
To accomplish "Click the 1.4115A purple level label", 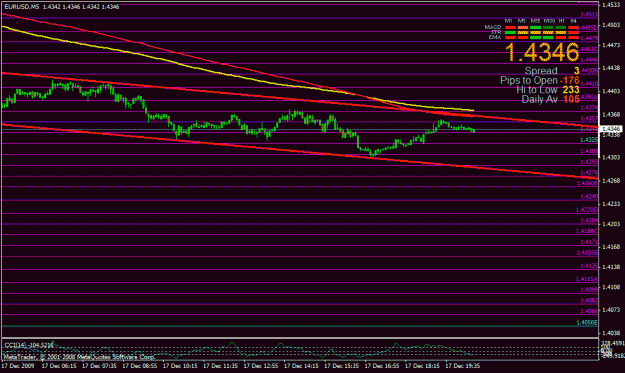I will pos(587,279).
